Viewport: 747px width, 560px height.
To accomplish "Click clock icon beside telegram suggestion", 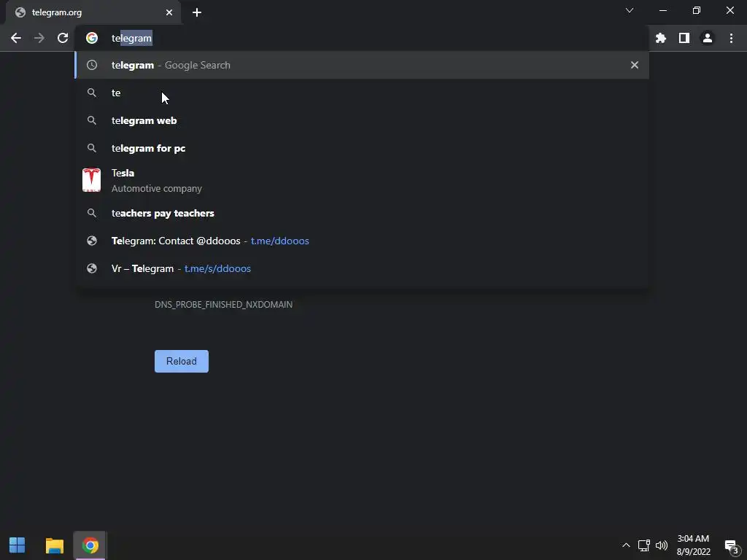I will [92, 65].
